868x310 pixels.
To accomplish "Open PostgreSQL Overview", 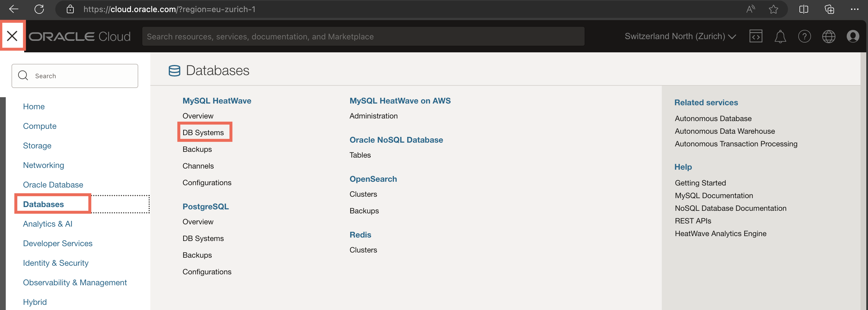I will (198, 221).
